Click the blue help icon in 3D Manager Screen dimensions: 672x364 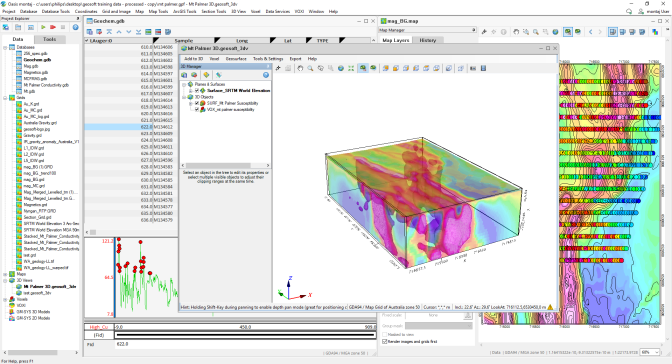[266, 75]
